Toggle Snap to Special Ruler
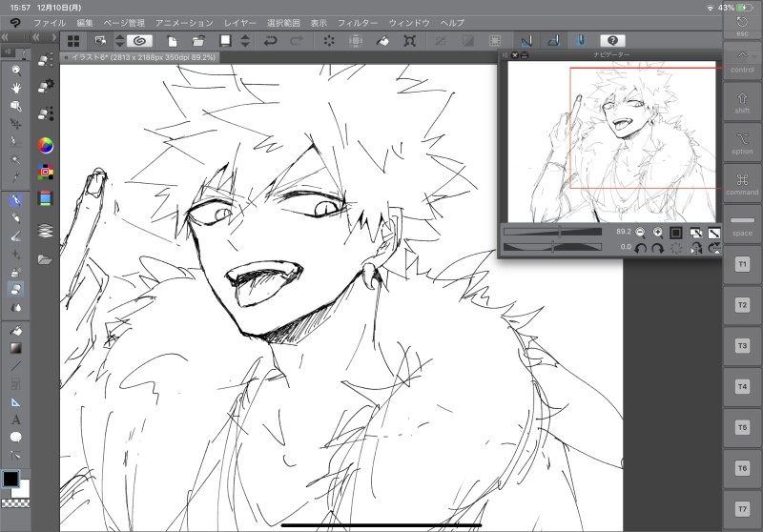 click(x=553, y=41)
